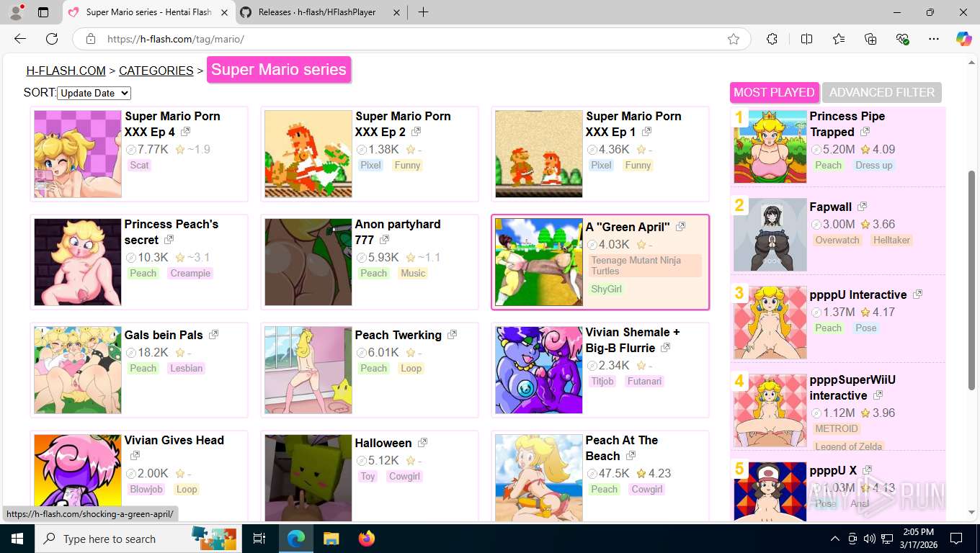Screen dimensions: 980x553
Task: Switch to Releases h-flash/HFlashPlayer browser tab
Action: tap(321, 12)
